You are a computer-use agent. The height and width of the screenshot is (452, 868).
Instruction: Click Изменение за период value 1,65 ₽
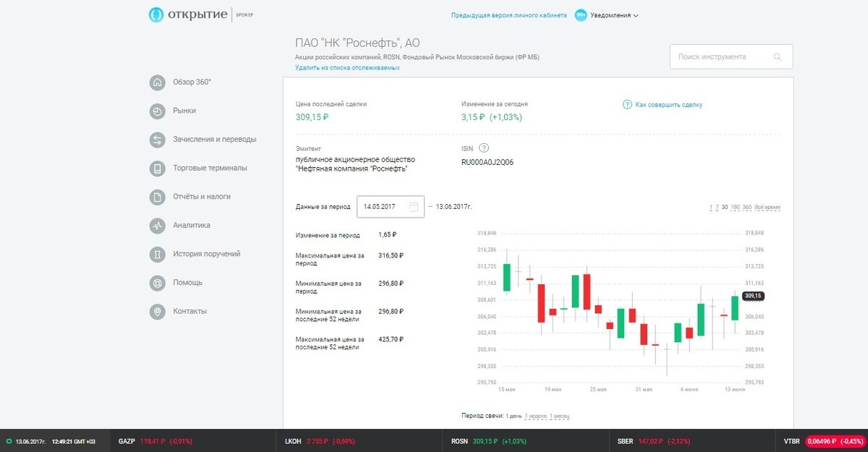[x=388, y=235]
